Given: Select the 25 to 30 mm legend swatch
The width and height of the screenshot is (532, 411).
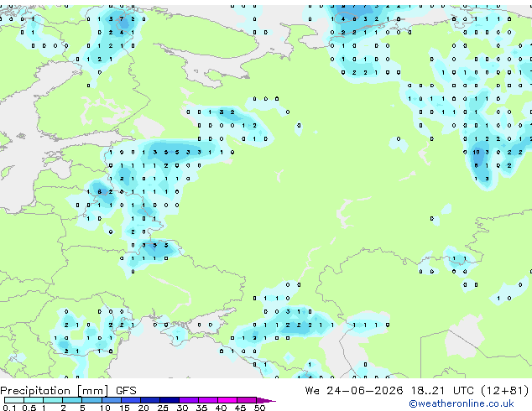Looking at the screenshot, I should pos(170,400).
